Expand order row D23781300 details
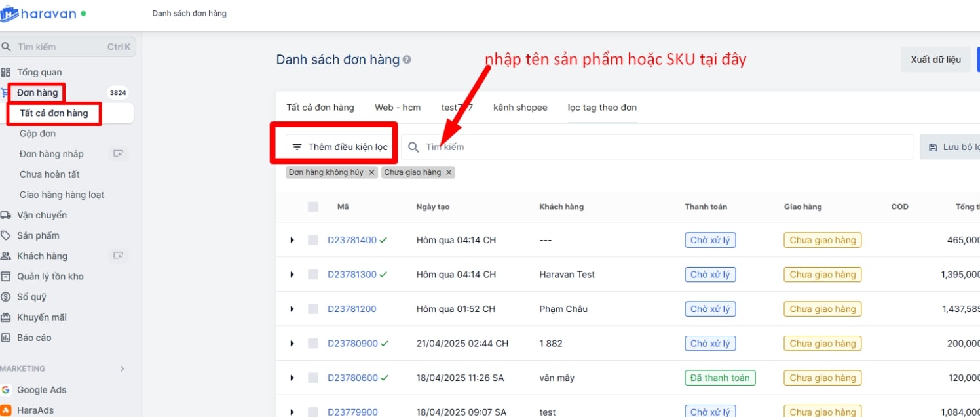The image size is (980, 417). point(292,275)
